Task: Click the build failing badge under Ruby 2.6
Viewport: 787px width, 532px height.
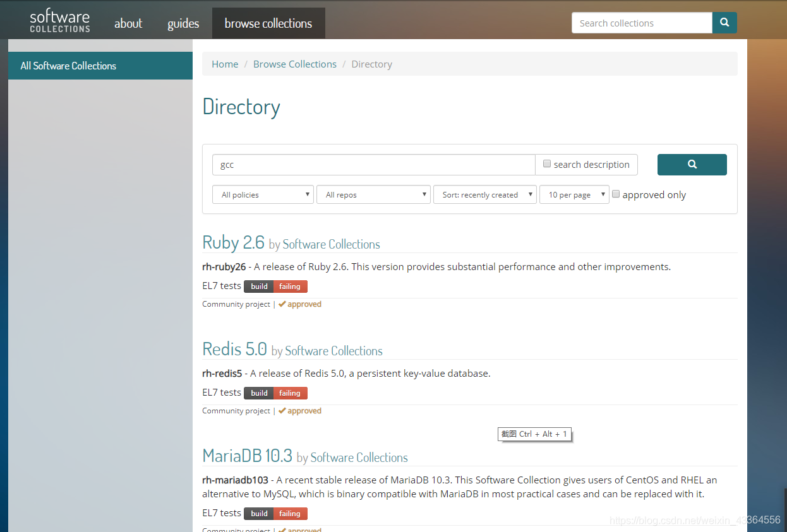Action: coord(275,287)
